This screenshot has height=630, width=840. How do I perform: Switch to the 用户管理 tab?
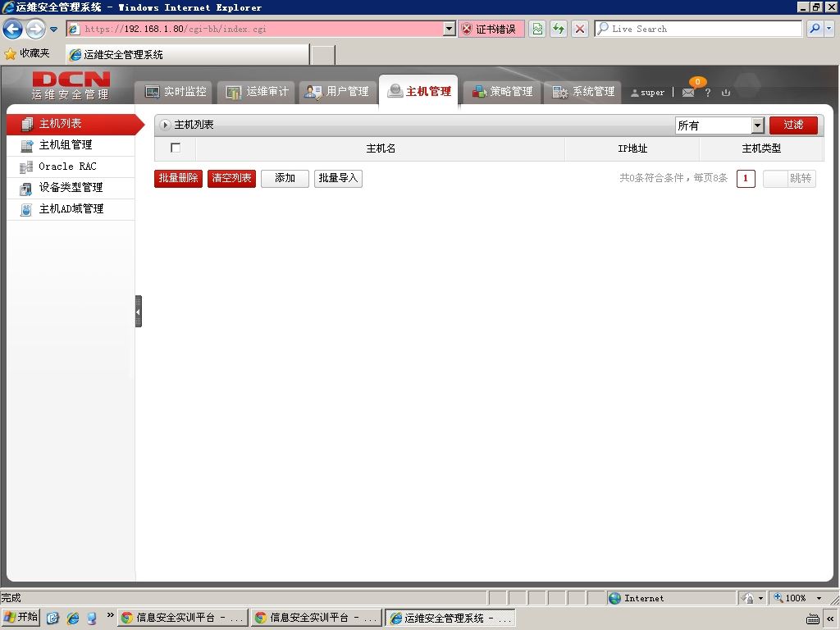click(x=337, y=92)
